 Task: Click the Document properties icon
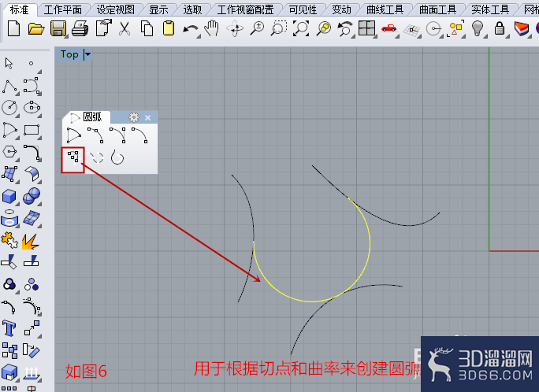[x=104, y=28]
